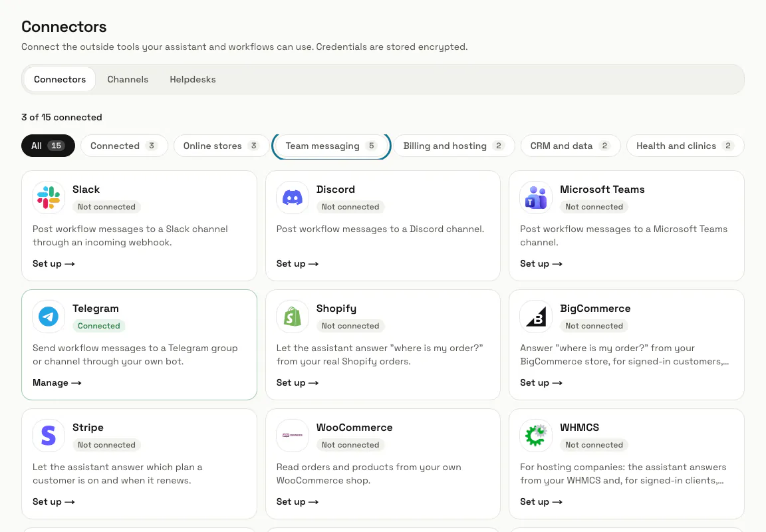Open Set up link for WHMCS

(x=541, y=501)
